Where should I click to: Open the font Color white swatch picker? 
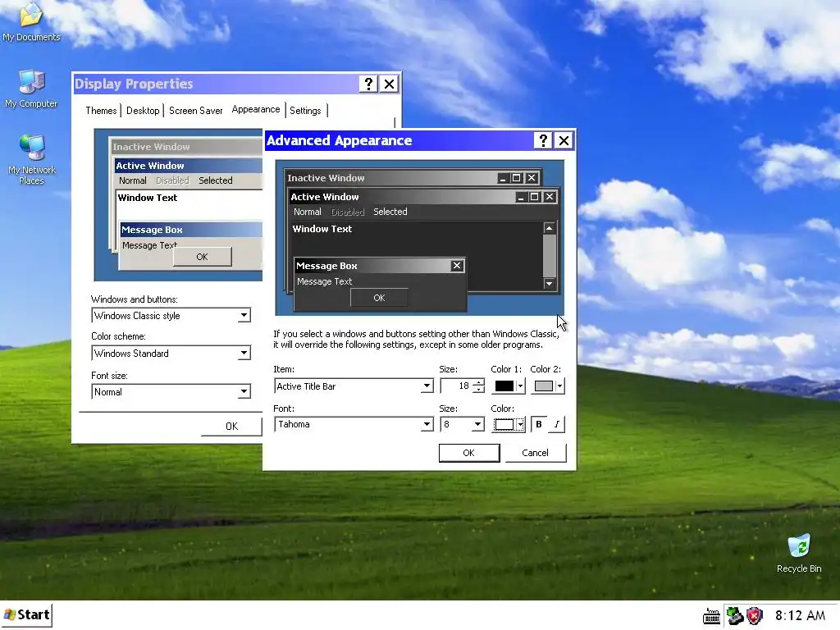click(509, 424)
